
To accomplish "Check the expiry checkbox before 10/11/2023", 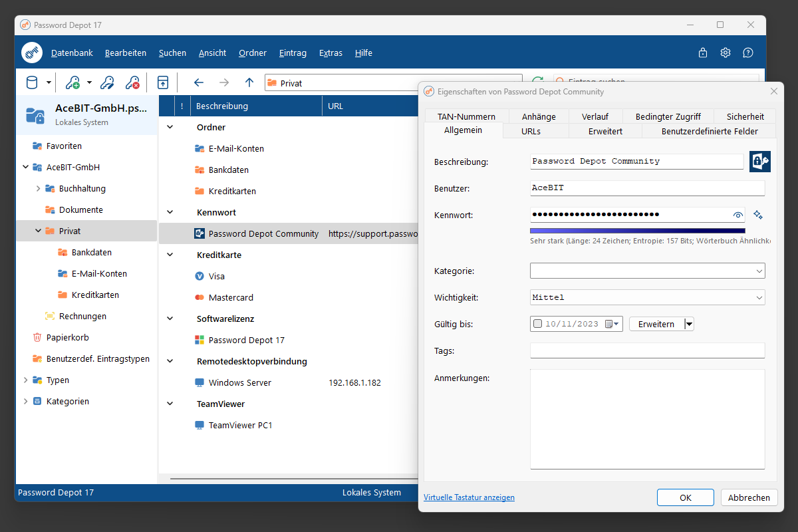I will coord(537,324).
